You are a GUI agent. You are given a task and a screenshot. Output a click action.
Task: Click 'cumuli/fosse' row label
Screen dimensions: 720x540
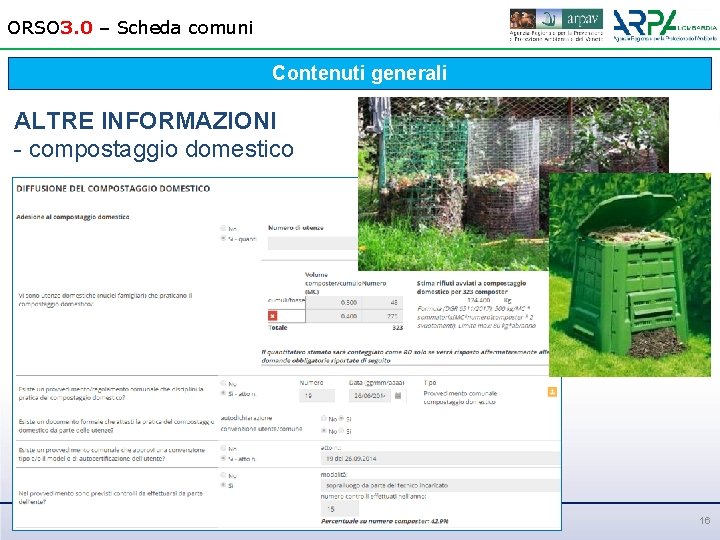pos(286,300)
